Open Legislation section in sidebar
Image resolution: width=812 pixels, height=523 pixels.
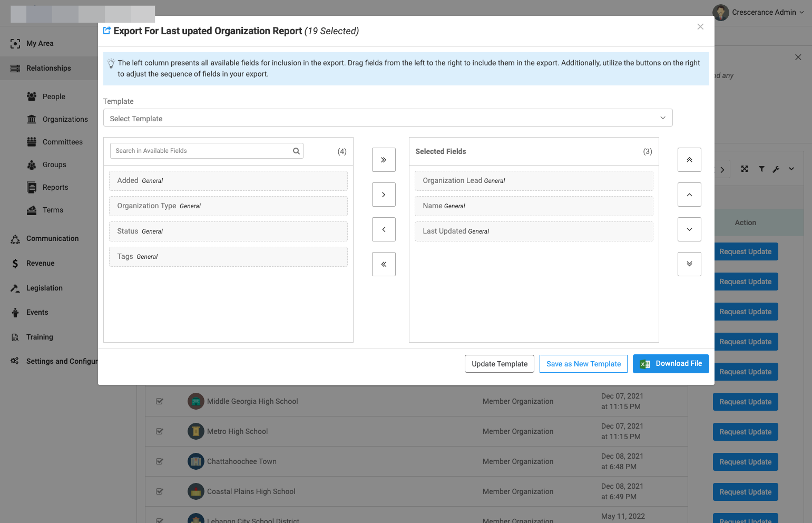(44, 288)
